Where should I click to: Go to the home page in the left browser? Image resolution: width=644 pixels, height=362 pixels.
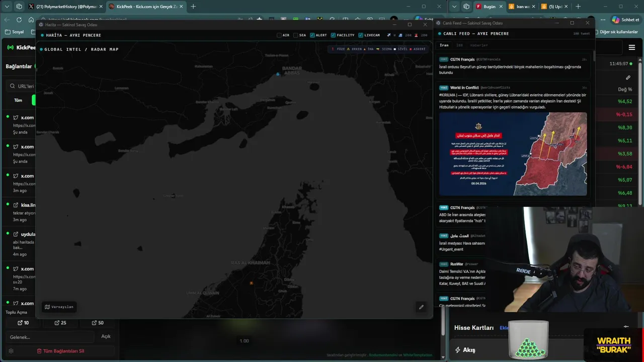[31, 20]
